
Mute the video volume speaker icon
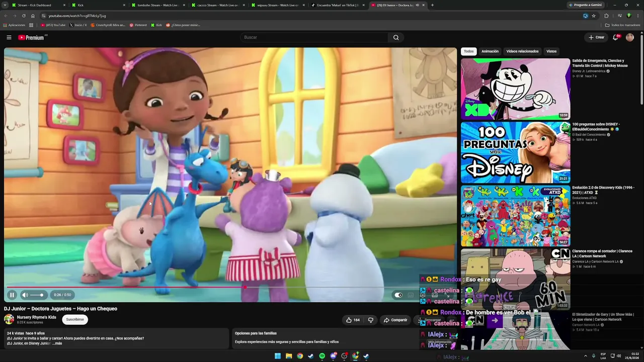(25, 295)
